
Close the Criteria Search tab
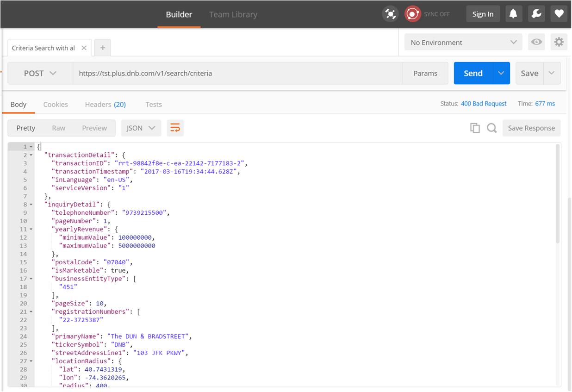[84, 48]
